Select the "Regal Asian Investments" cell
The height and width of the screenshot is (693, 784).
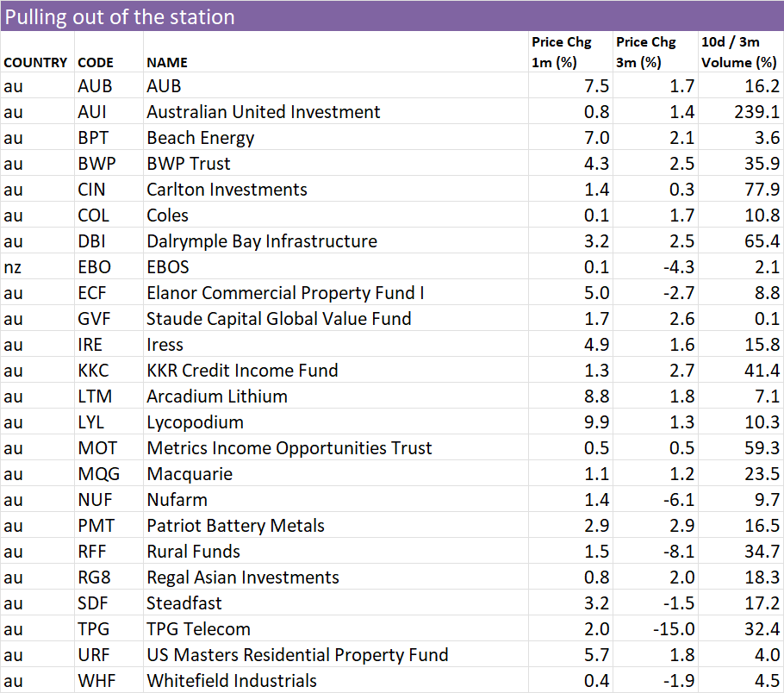(x=243, y=577)
